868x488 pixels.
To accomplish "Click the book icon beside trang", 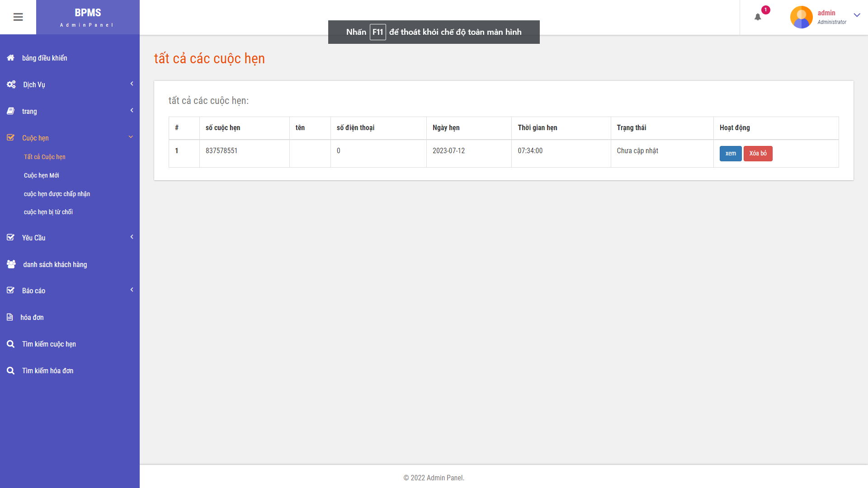I will [x=11, y=111].
